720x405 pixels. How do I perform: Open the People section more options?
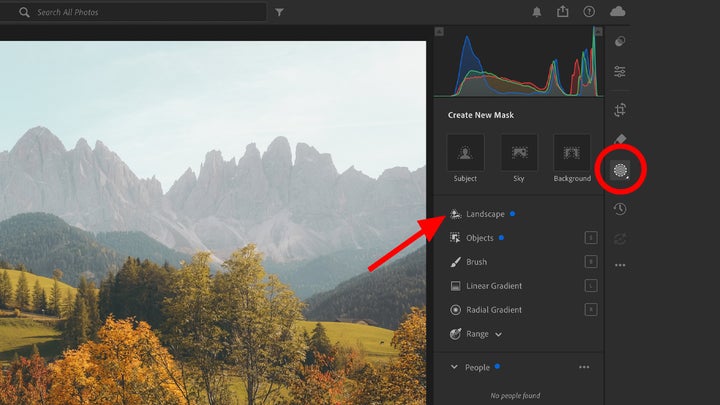pos(584,367)
